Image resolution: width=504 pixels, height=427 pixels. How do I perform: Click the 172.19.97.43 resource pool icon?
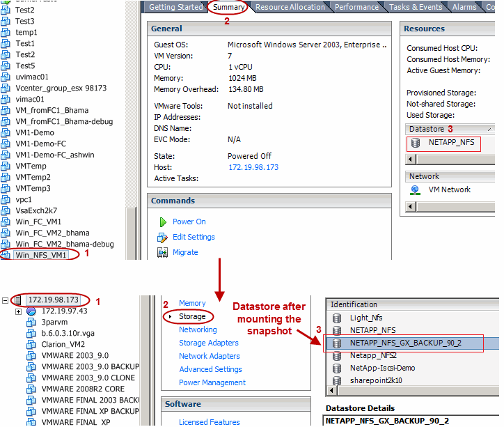31,311
